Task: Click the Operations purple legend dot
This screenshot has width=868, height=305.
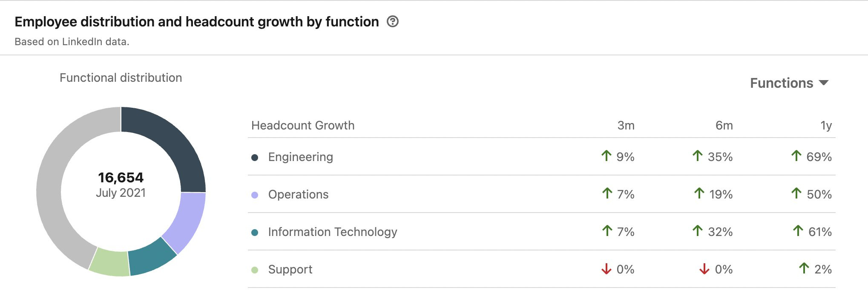Action: click(x=255, y=195)
